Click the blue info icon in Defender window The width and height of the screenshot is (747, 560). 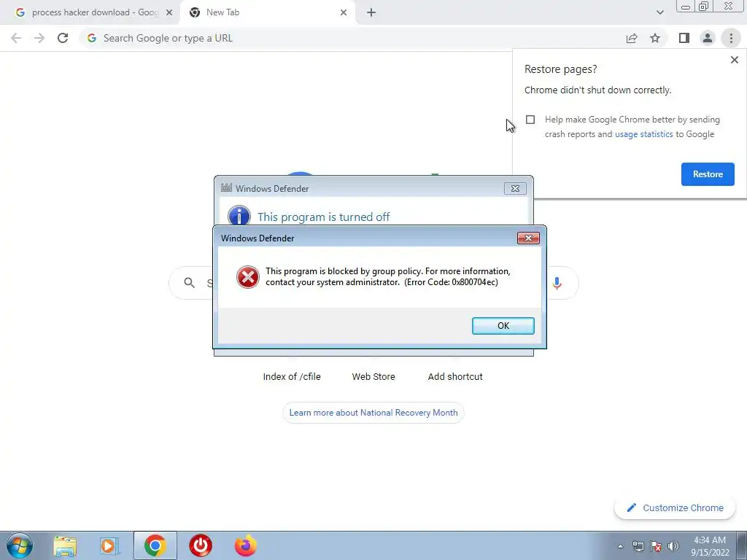click(239, 215)
